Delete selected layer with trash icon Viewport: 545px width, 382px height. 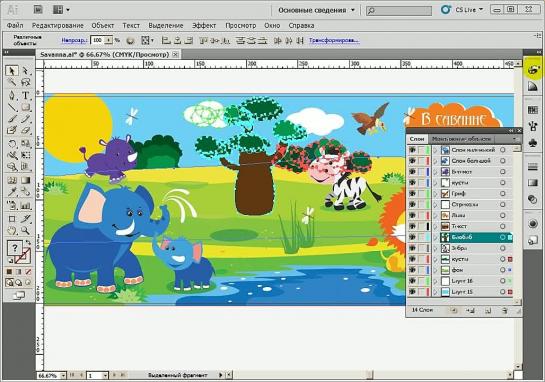(504, 310)
